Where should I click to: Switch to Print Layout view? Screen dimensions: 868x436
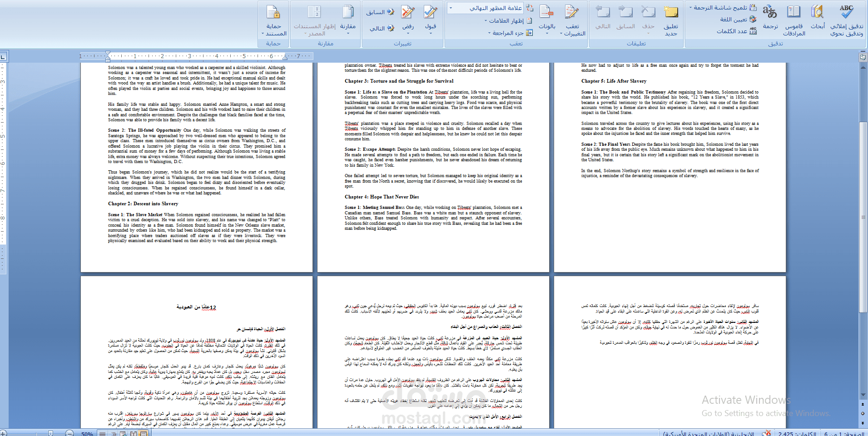(x=143, y=433)
